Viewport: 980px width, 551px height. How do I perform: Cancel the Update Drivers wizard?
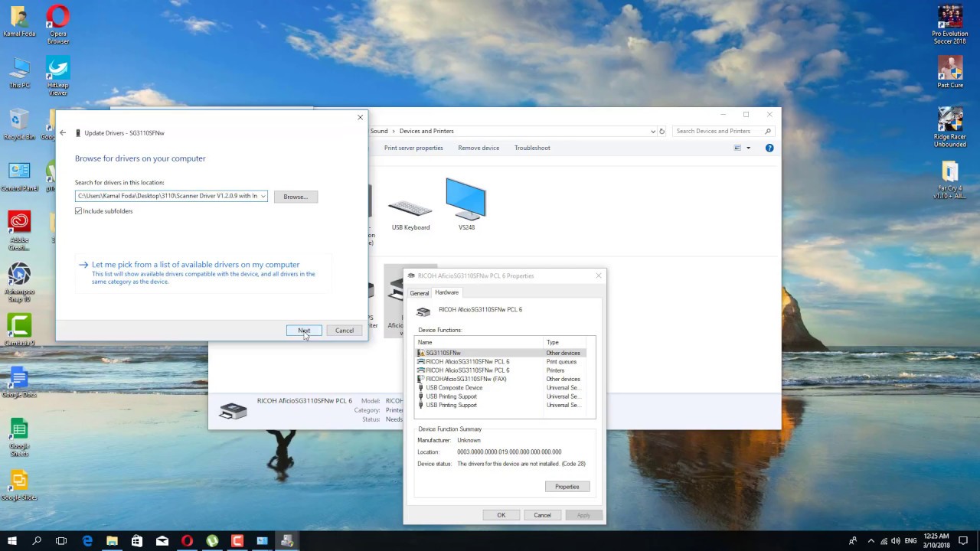click(345, 331)
